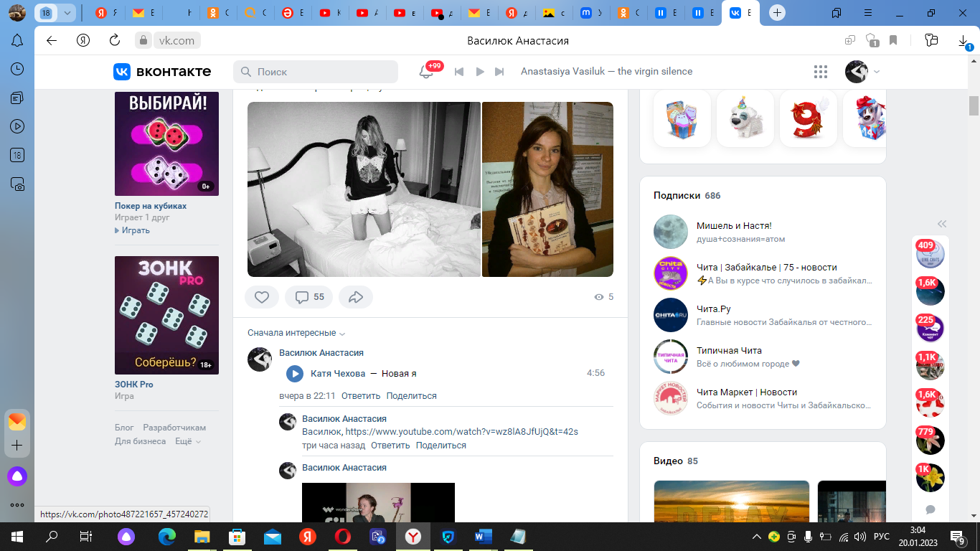Select the gift box present icon

pyautogui.click(x=682, y=118)
